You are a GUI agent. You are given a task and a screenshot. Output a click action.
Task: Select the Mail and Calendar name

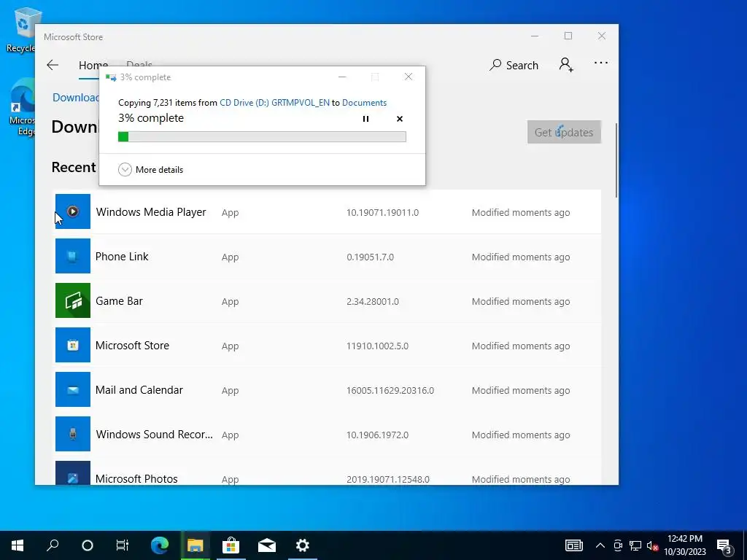(x=139, y=390)
